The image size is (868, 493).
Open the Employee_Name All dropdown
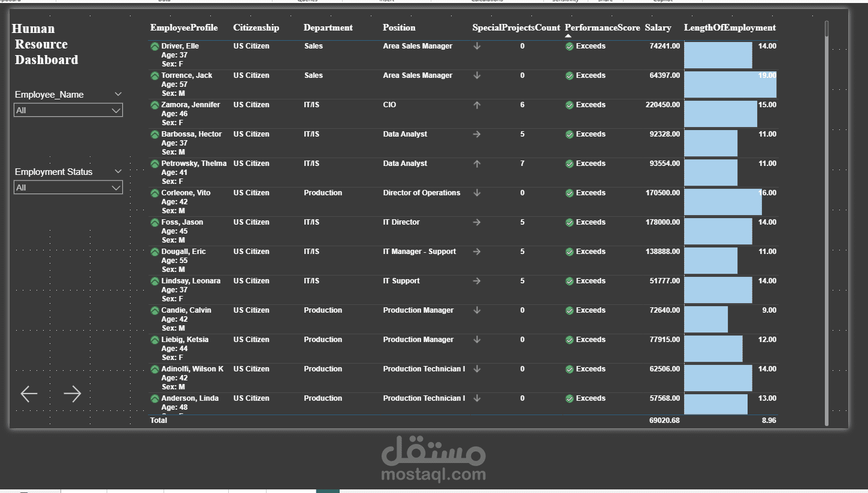pos(117,110)
